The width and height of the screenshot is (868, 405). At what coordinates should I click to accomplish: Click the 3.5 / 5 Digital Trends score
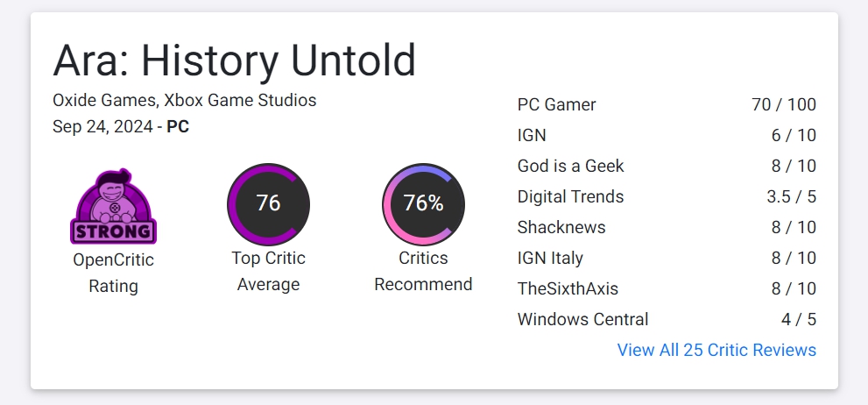click(x=792, y=196)
